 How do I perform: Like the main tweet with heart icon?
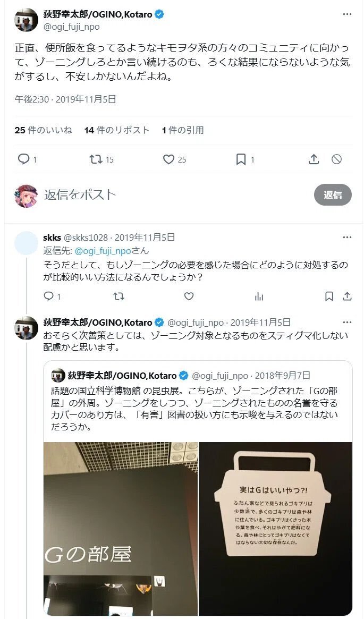pos(168,159)
